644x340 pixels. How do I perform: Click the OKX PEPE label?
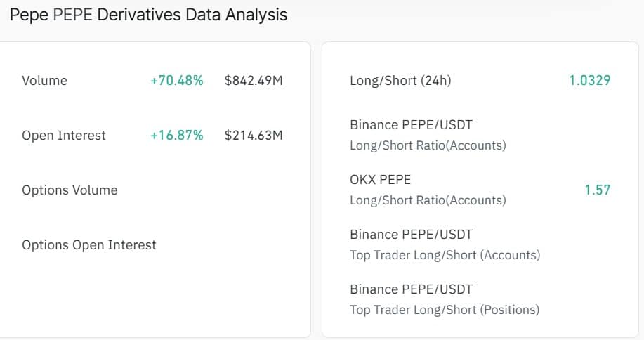pyautogui.click(x=380, y=180)
